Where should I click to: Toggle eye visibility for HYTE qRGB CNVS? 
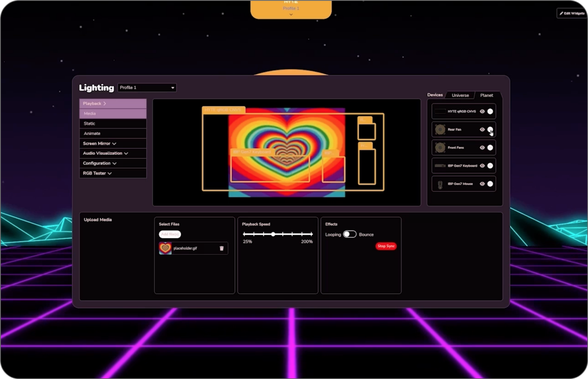(482, 112)
